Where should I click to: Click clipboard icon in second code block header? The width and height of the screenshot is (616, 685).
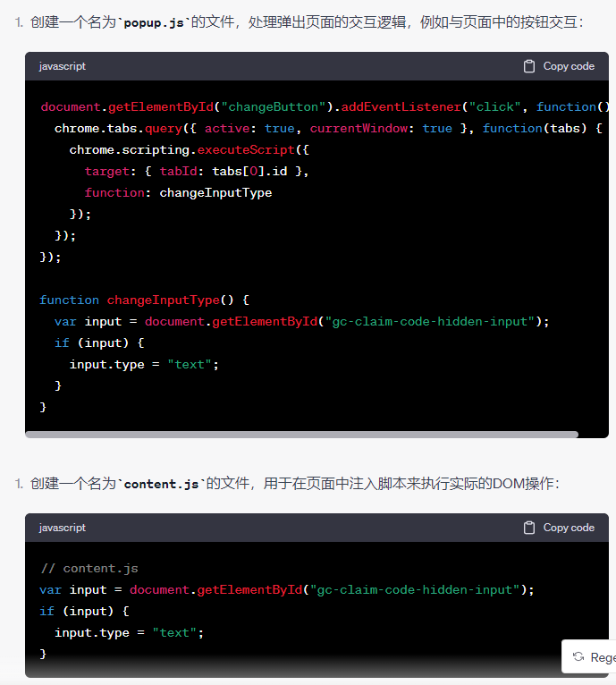[x=529, y=528]
